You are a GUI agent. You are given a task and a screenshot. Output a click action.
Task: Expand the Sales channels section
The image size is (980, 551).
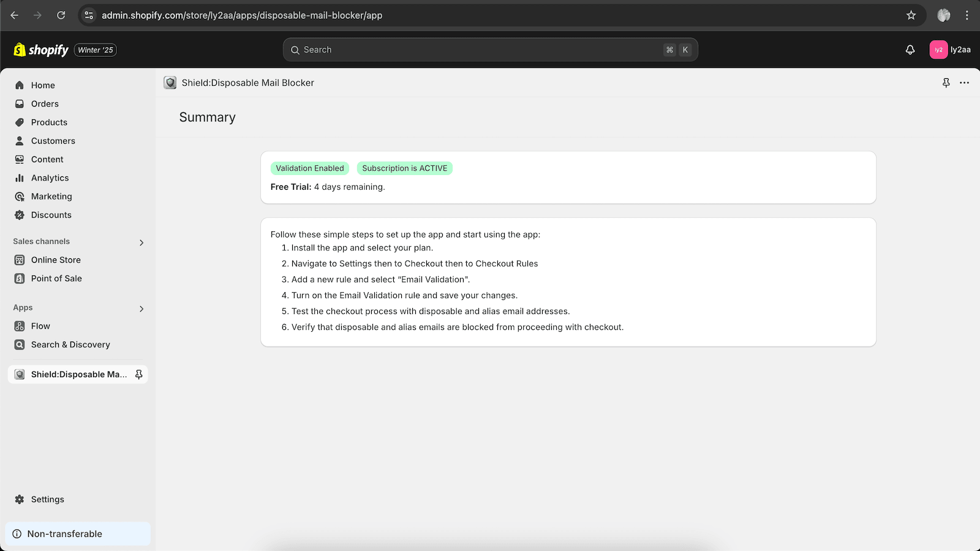[141, 242]
